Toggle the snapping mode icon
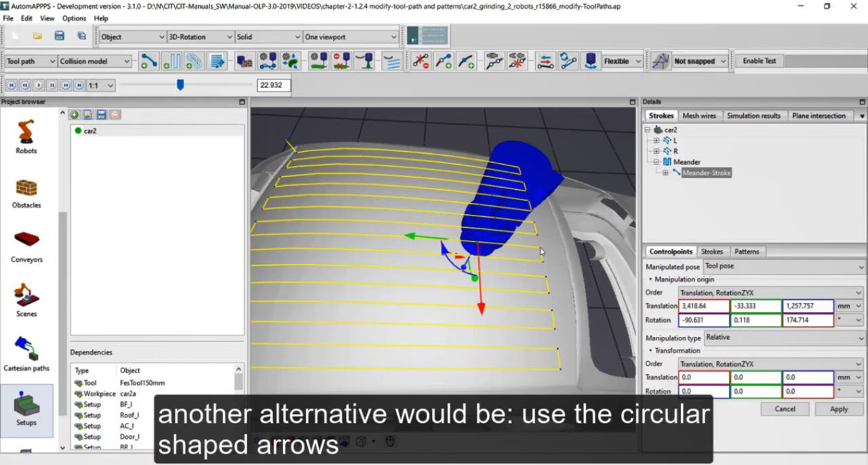This screenshot has width=868, height=465. coord(659,61)
